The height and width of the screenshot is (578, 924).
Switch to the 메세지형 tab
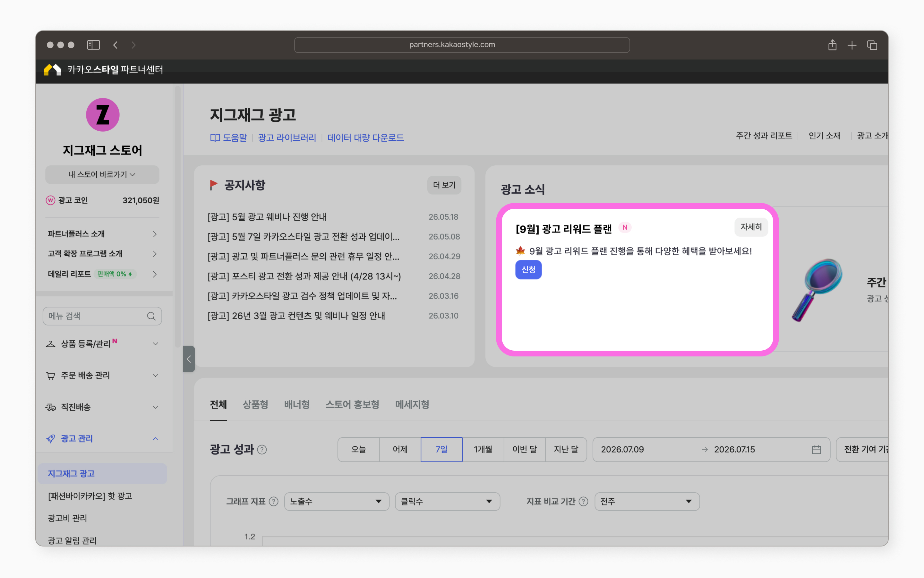click(412, 405)
